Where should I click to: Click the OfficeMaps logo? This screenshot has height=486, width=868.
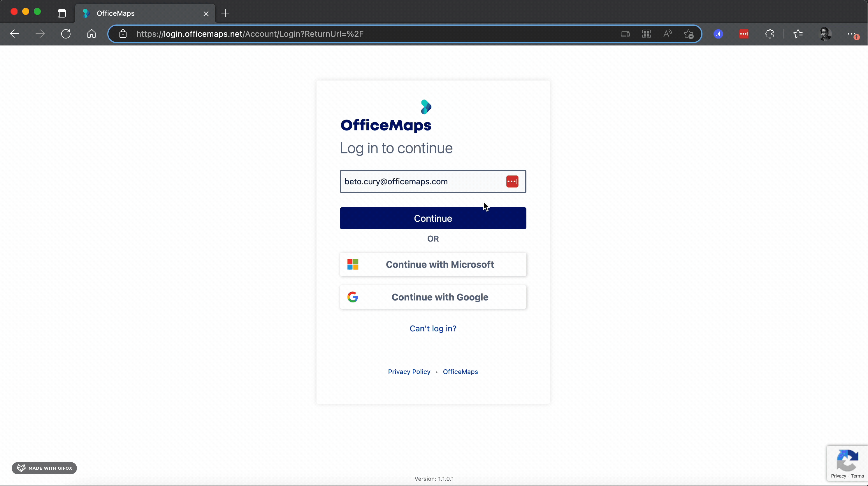(386, 116)
